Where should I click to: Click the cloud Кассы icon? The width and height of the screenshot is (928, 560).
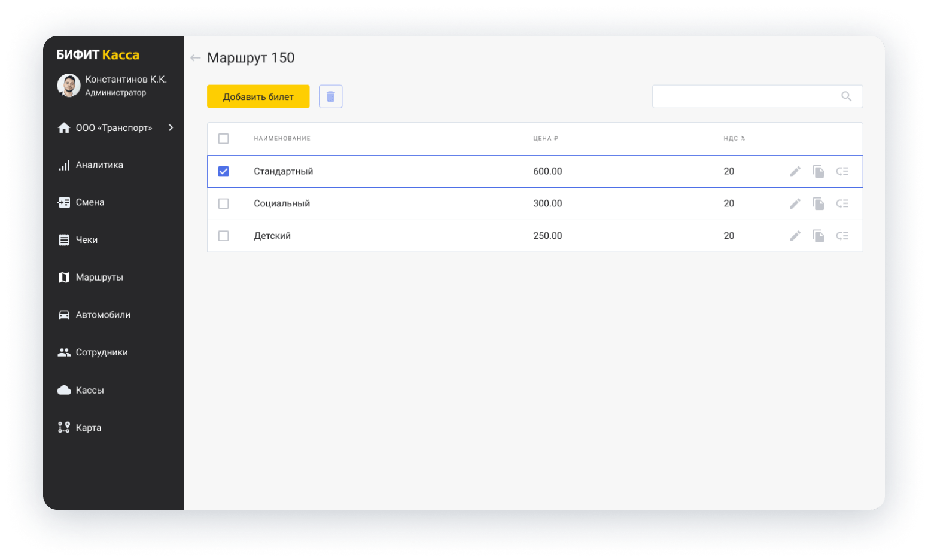(64, 390)
